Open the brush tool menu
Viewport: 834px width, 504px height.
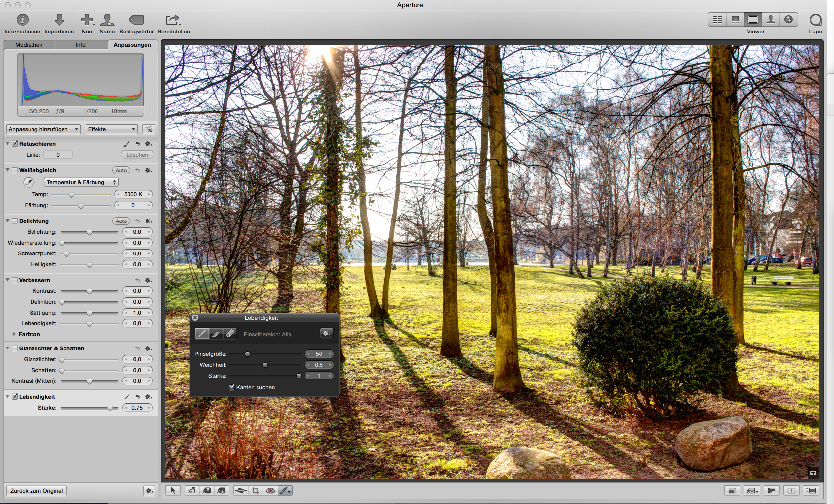click(286, 490)
